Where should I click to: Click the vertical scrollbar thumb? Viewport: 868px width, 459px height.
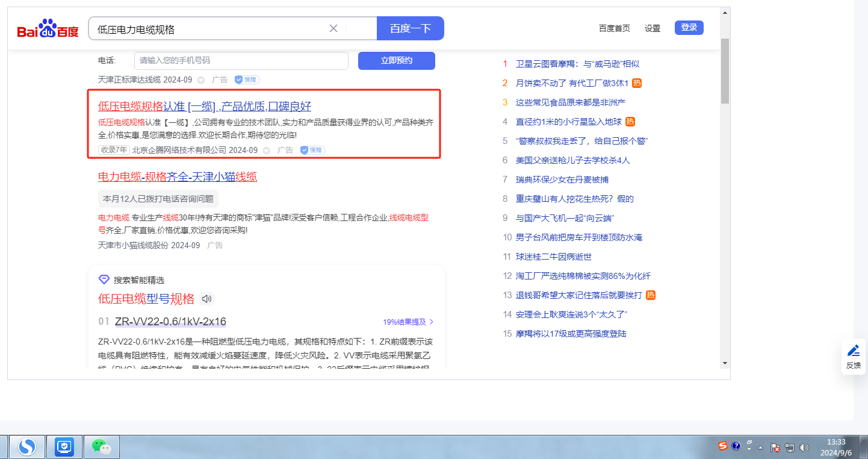pos(725,71)
